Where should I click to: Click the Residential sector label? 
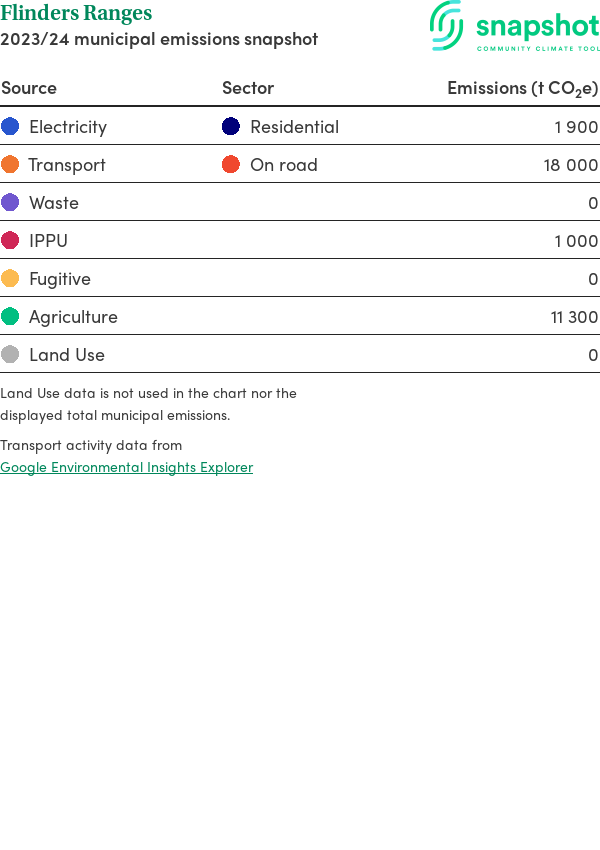[x=294, y=127]
